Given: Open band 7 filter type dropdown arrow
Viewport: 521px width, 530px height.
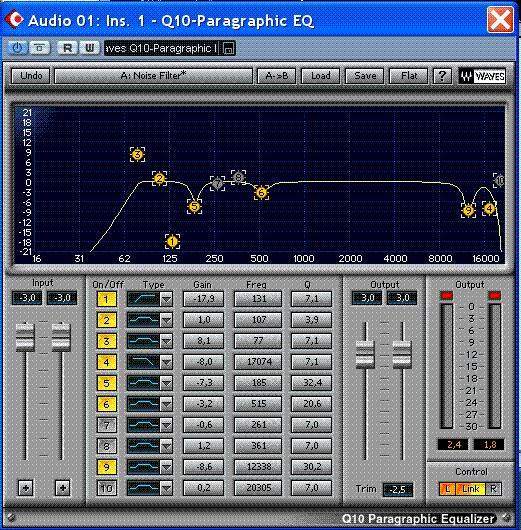Looking at the screenshot, I should [x=166, y=425].
